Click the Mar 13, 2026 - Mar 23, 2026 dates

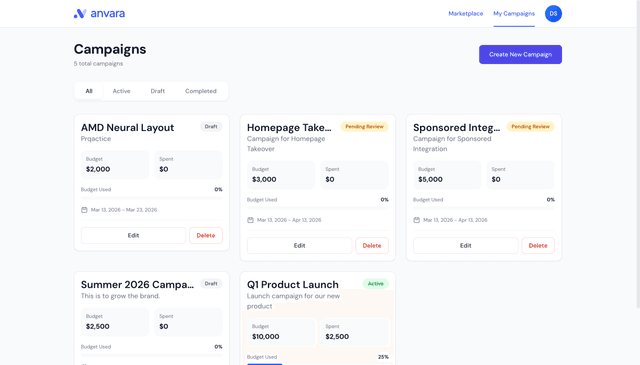(124, 210)
